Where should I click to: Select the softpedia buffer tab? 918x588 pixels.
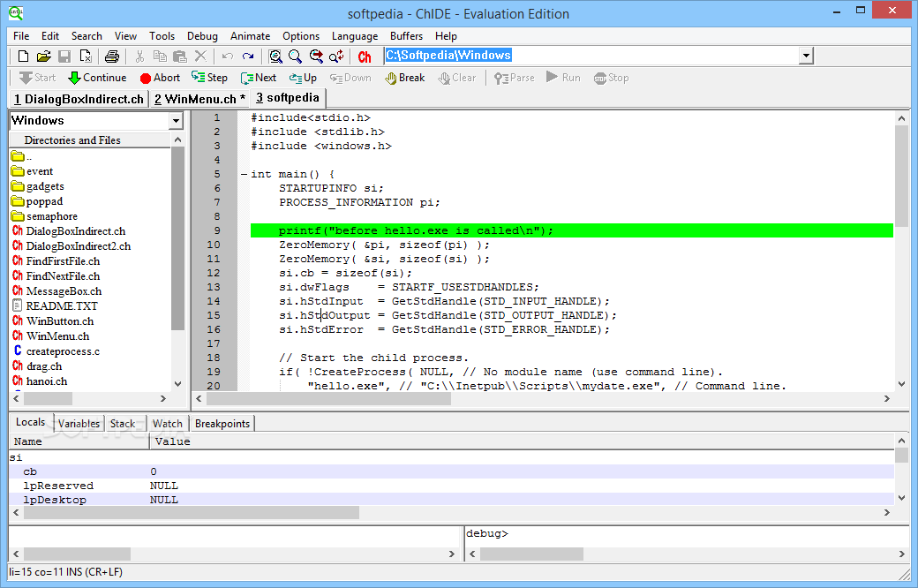[288, 98]
